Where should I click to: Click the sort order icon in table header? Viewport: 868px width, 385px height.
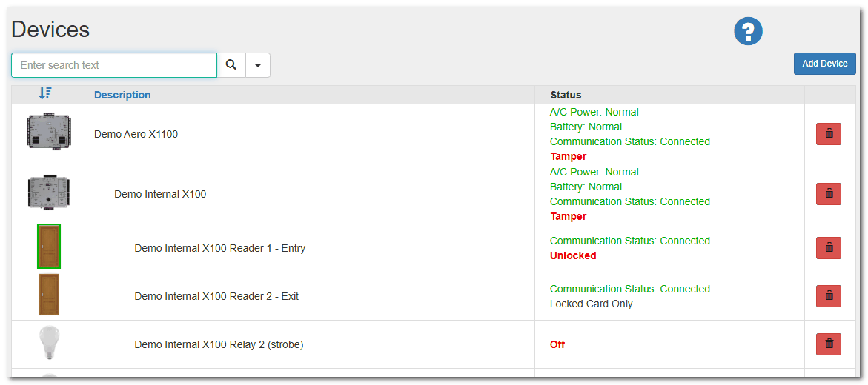pyautogui.click(x=45, y=94)
